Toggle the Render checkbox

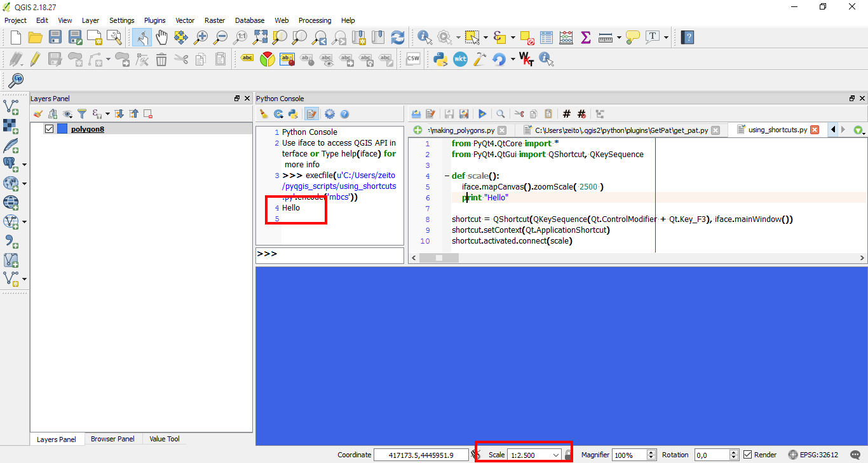pyautogui.click(x=747, y=455)
